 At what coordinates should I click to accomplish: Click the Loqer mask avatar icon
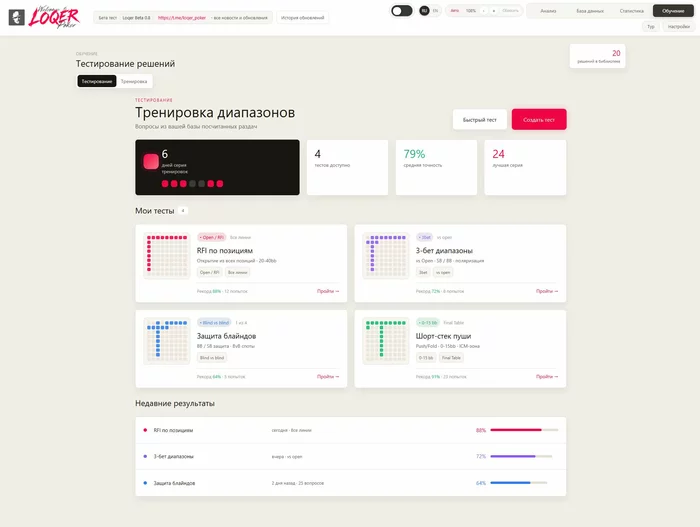(x=17, y=17)
